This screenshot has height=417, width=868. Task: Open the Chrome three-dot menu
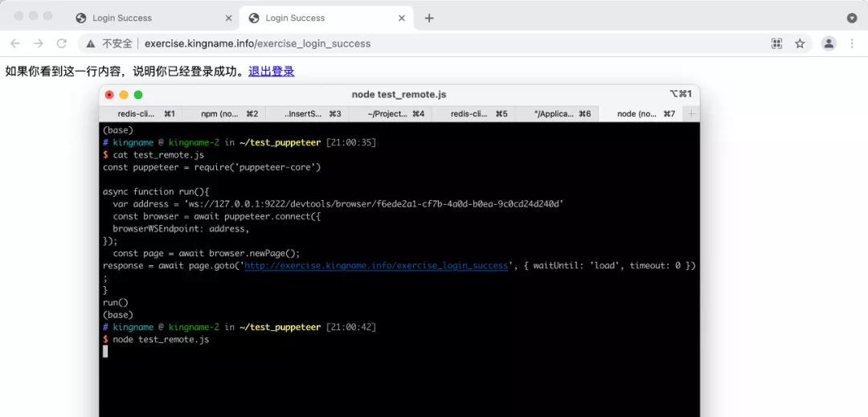click(852, 43)
